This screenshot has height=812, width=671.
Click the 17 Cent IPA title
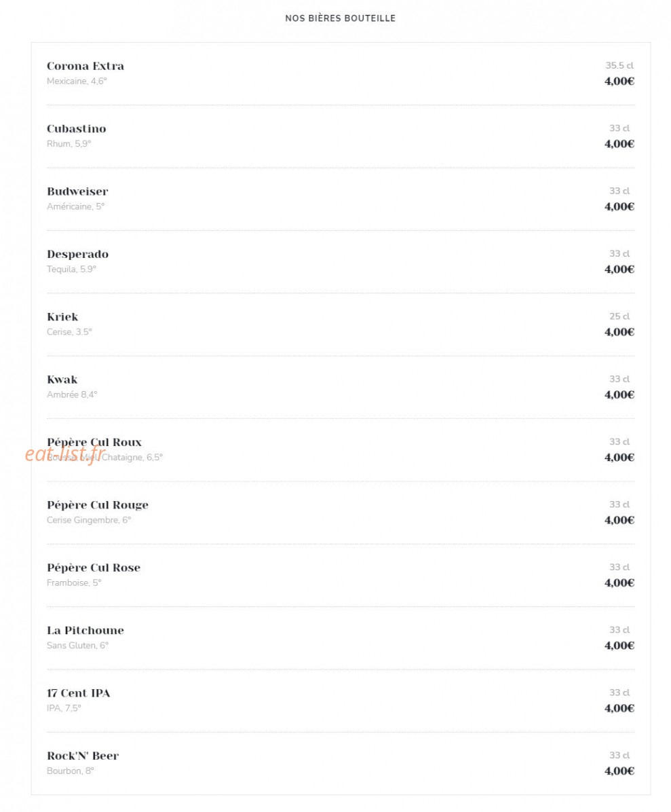click(x=79, y=693)
